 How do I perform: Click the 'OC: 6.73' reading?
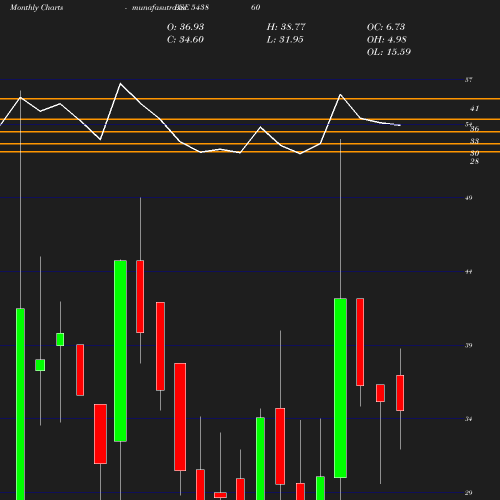point(386,27)
